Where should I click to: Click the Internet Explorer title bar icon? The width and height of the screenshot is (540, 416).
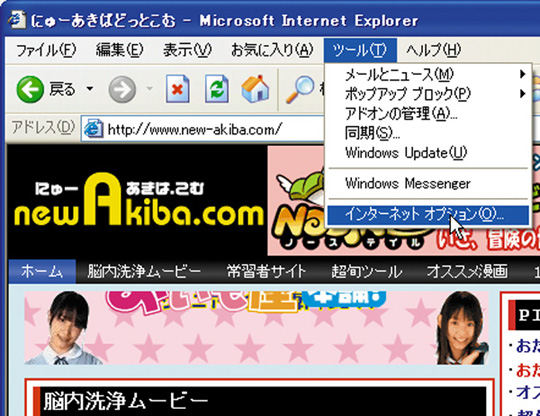(x=17, y=20)
